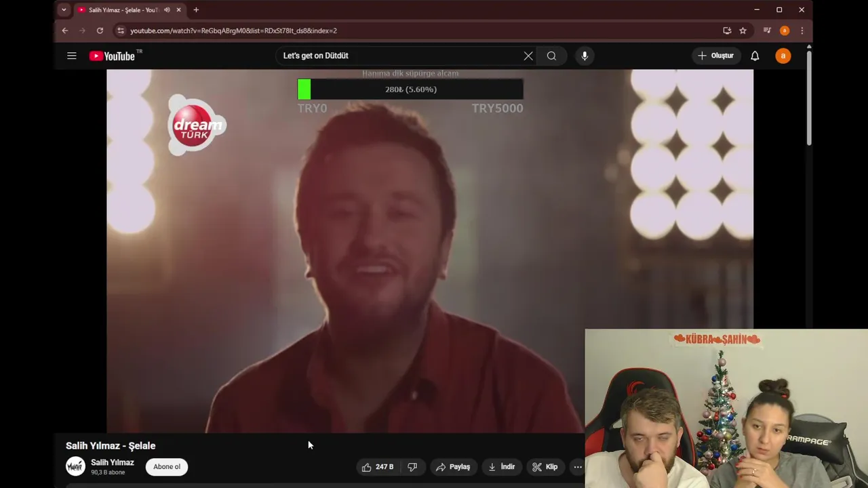Close the Salih Yılmaz - Şelale tab
This screenshot has width=868, height=488.
pyautogui.click(x=180, y=10)
